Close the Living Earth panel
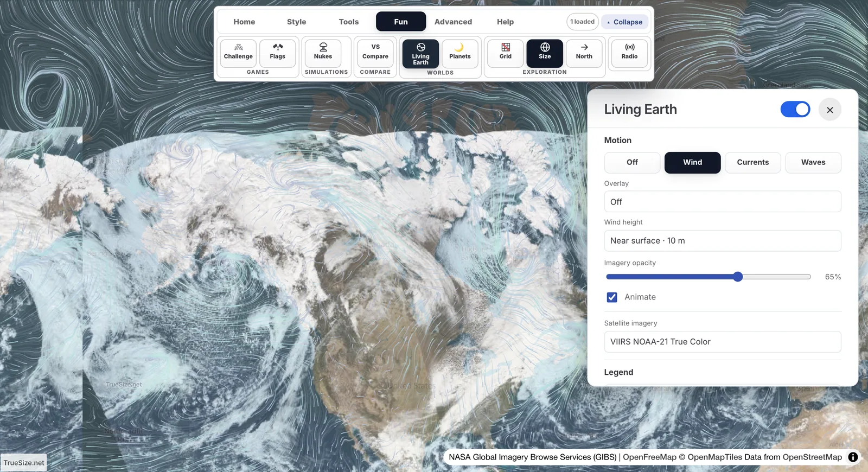The image size is (868, 472). (829, 110)
